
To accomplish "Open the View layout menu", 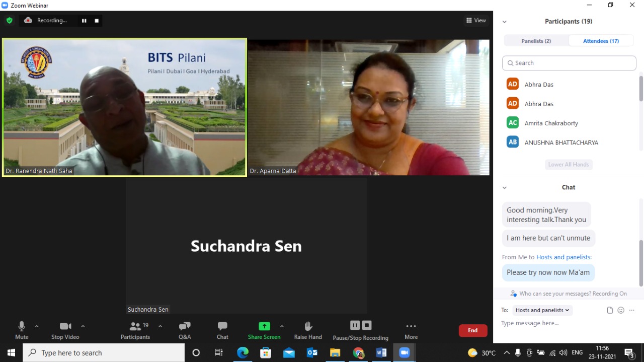I will (x=476, y=21).
